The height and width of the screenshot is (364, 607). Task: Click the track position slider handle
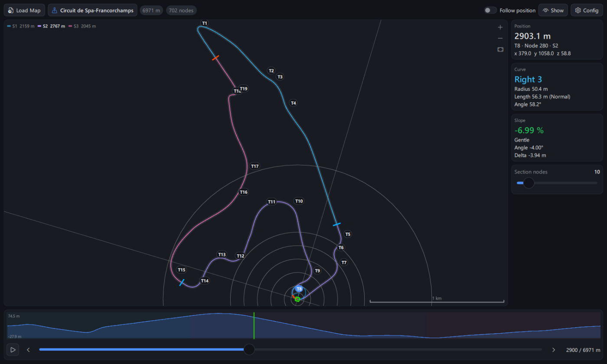249,349
